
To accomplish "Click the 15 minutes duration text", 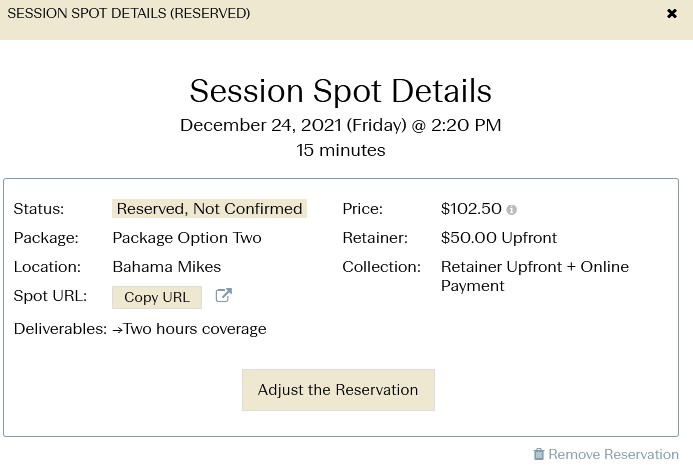I will 340,150.
